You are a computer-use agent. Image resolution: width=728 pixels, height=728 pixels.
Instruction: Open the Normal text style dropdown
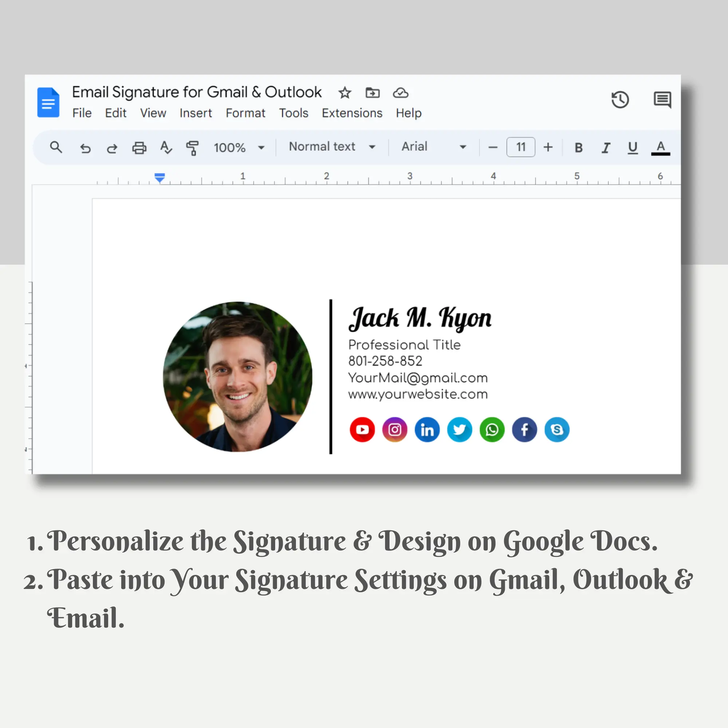click(333, 147)
